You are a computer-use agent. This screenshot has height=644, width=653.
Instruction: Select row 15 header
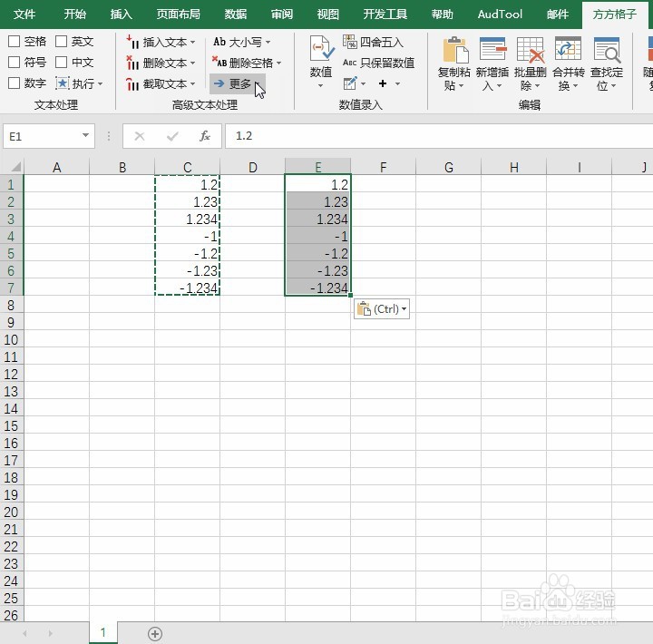(x=11, y=425)
